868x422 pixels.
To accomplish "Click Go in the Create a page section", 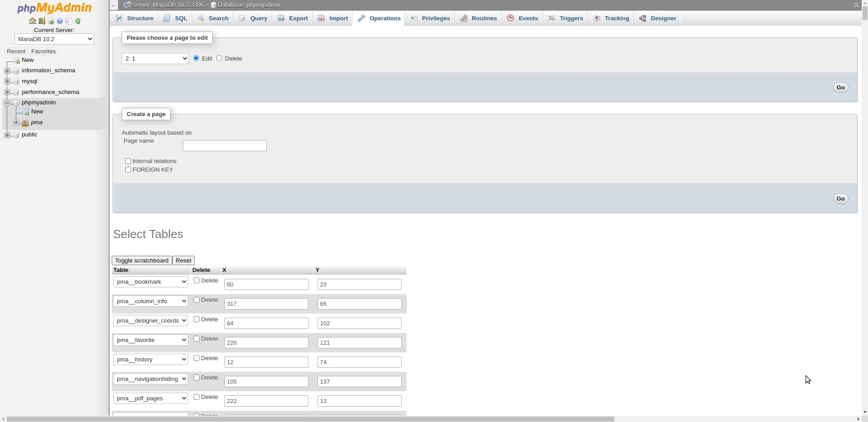I will (x=840, y=199).
